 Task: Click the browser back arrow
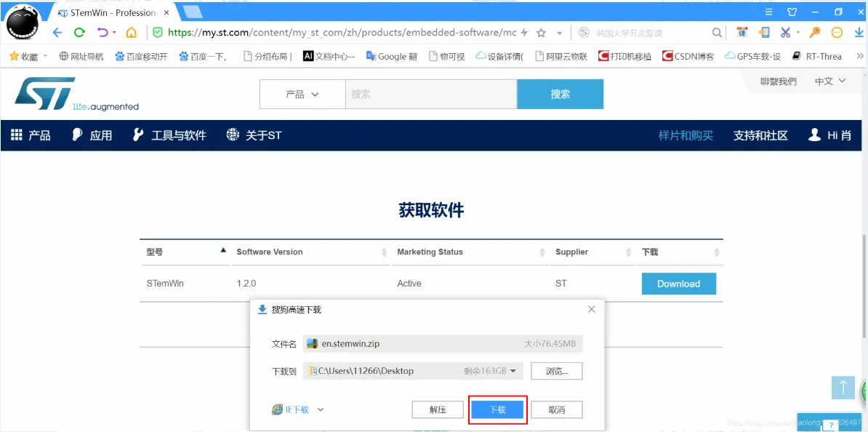(57, 33)
